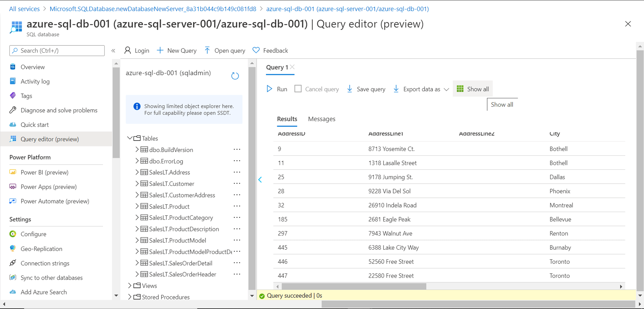Image resolution: width=644 pixels, height=309 pixels.
Task: Switch to the Messages tab
Action: [322, 119]
